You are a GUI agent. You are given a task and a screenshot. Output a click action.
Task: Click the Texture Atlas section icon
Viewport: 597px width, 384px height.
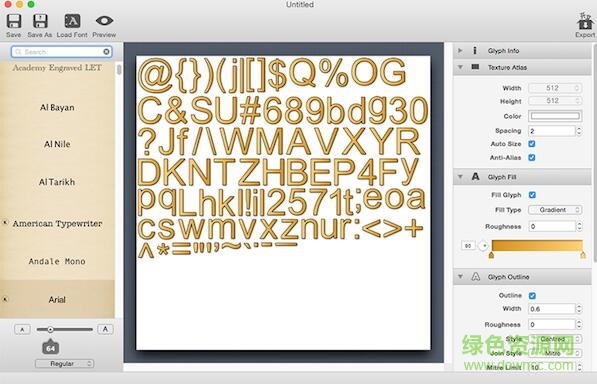pyautogui.click(x=475, y=67)
